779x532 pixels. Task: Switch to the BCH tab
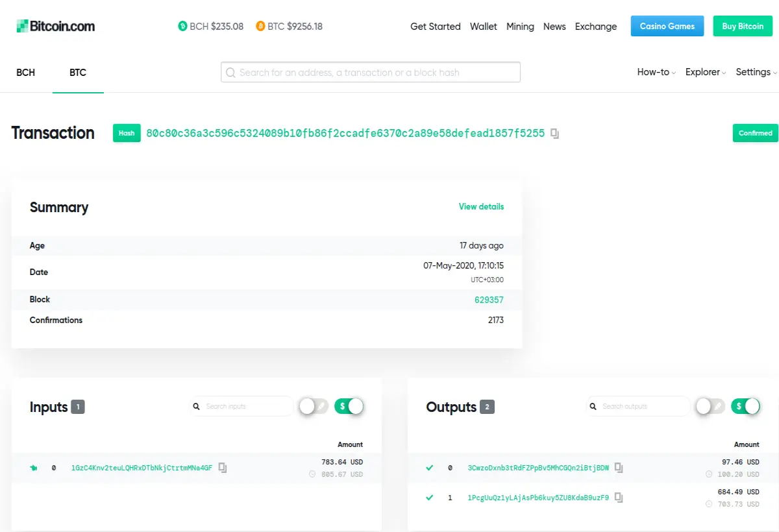(x=26, y=72)
